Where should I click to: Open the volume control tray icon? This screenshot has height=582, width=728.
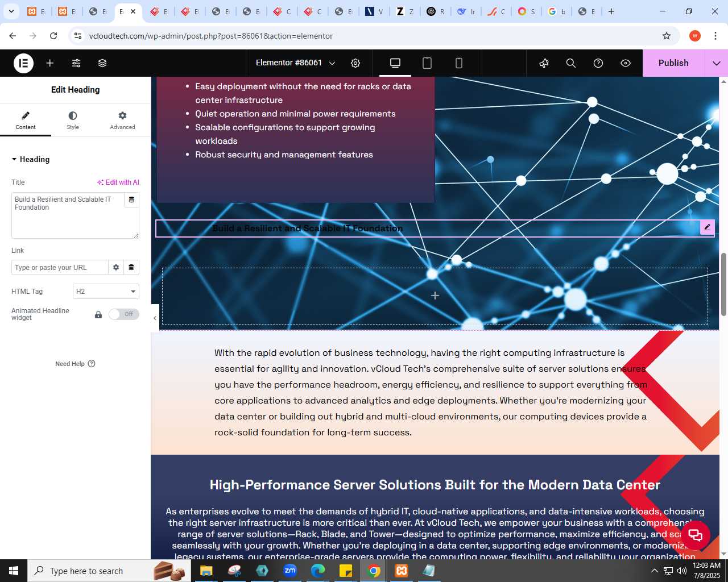click(x=682, y=571)
